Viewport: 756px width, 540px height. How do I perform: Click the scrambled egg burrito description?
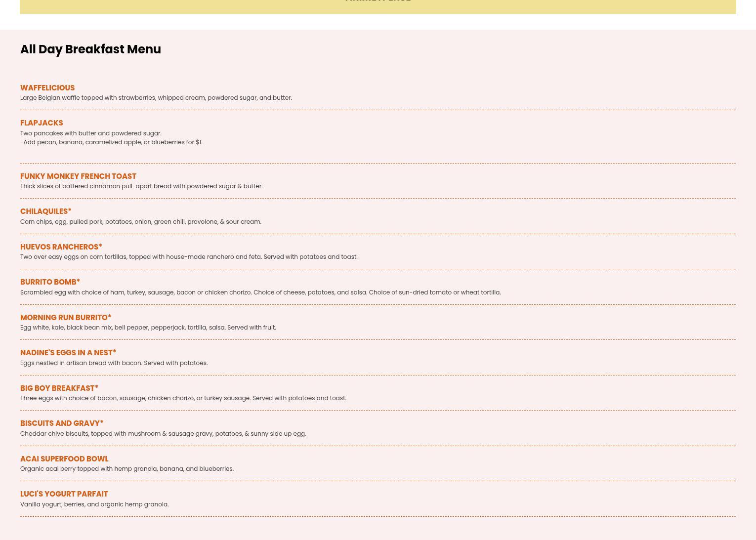click(260, 292)
